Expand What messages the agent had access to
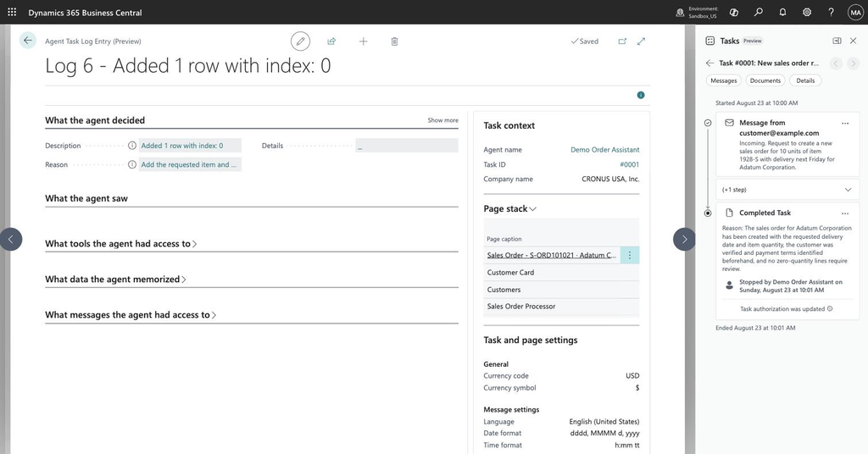The height and width of the screenshot is (454, 868). [x=131, y=314]
